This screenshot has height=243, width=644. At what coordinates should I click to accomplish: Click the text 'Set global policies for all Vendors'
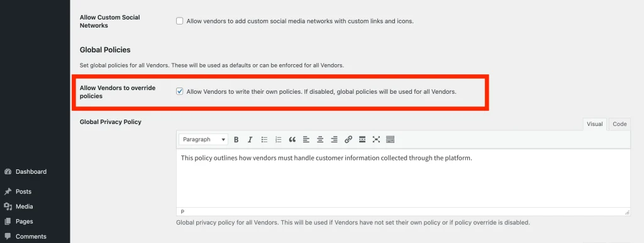[x=125, y=65]
